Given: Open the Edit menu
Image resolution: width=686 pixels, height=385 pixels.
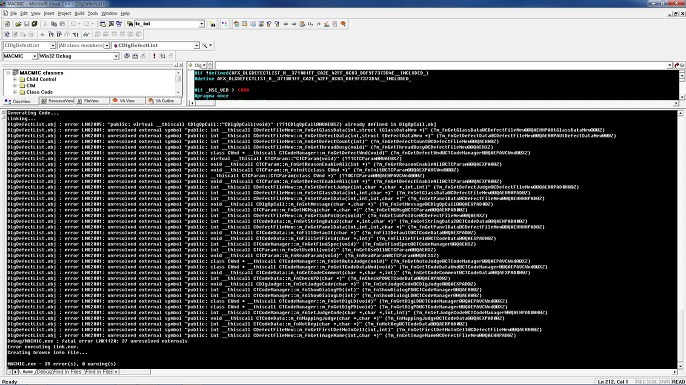Looking at the screenshot, I should 24,14.
